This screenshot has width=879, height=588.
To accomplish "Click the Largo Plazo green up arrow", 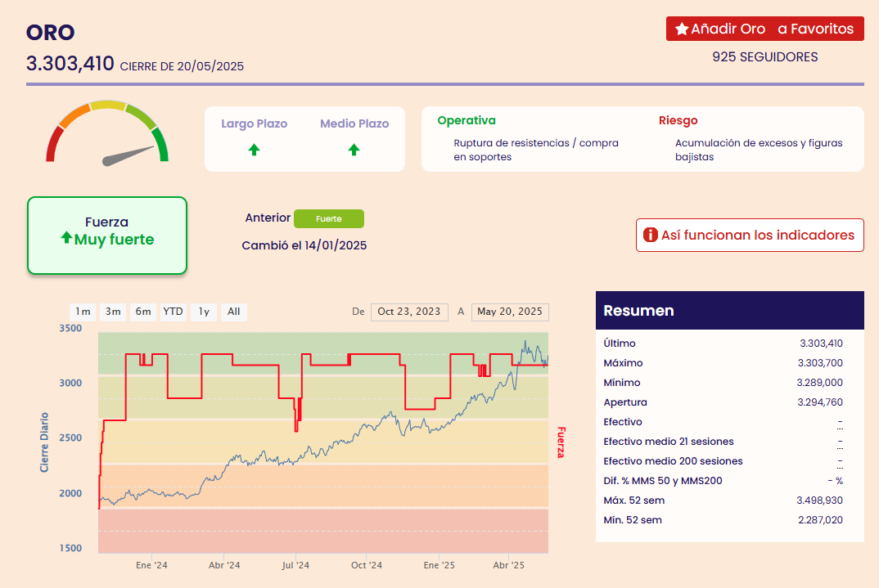I will point(254,150).
